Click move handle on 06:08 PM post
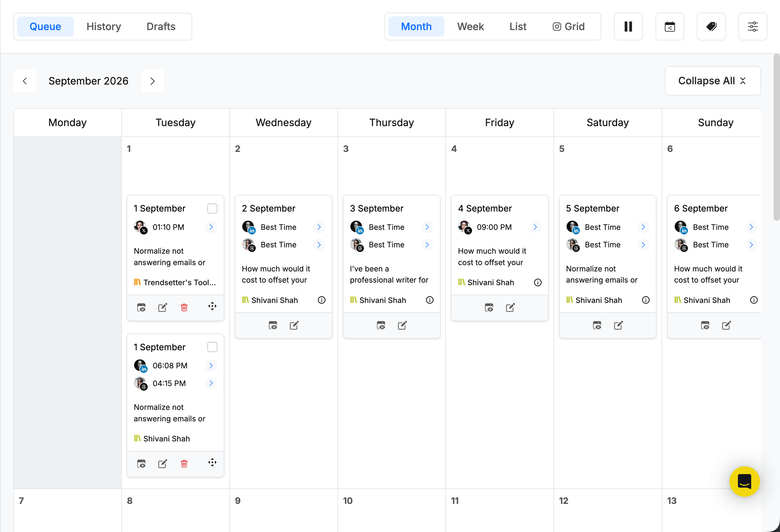780x532 pixels. click(x=212, y=463)
